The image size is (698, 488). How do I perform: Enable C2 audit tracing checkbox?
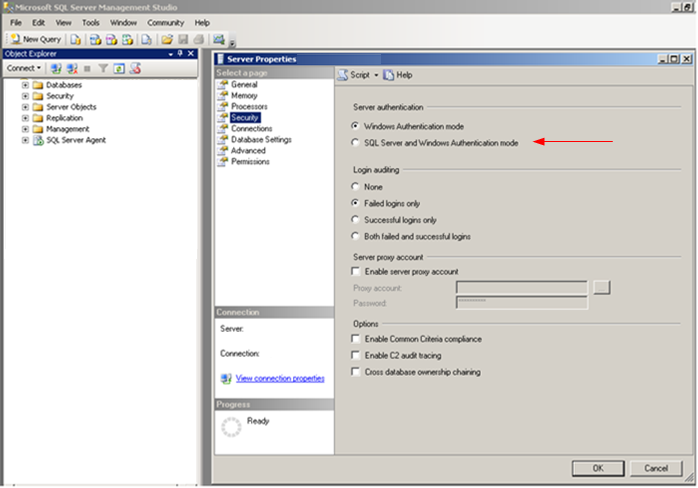[x=355, y=355]
